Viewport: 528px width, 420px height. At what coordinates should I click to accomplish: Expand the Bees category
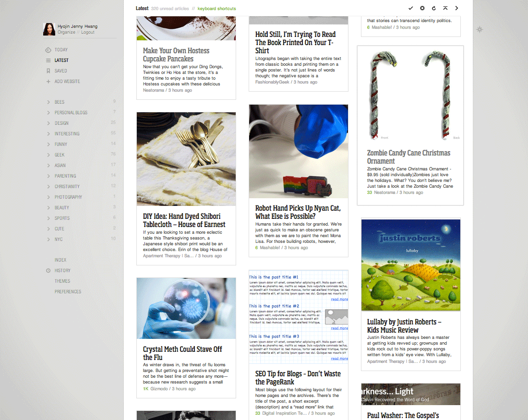click(x=48, y=102)
